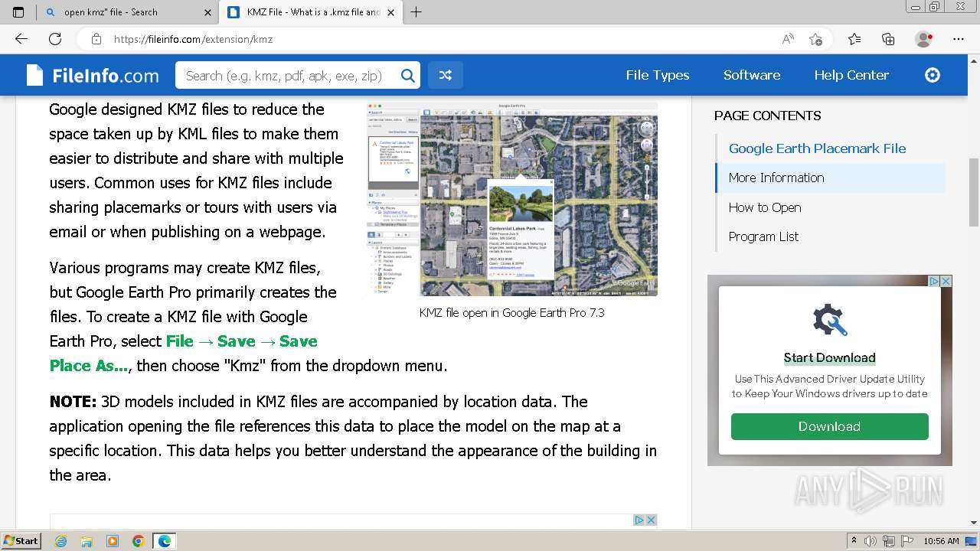
Task: Select the KMZ File browser tab
Action: pyautogui.click(x=312, y=12)
